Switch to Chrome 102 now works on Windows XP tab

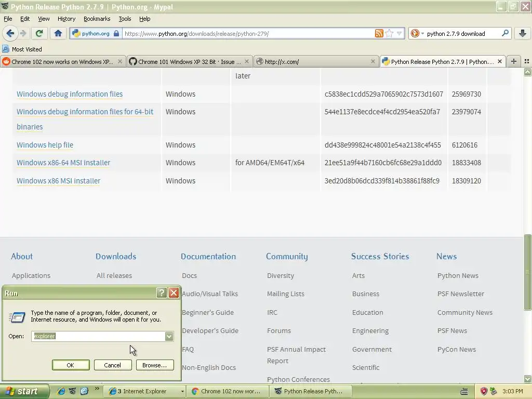[63, 62]
